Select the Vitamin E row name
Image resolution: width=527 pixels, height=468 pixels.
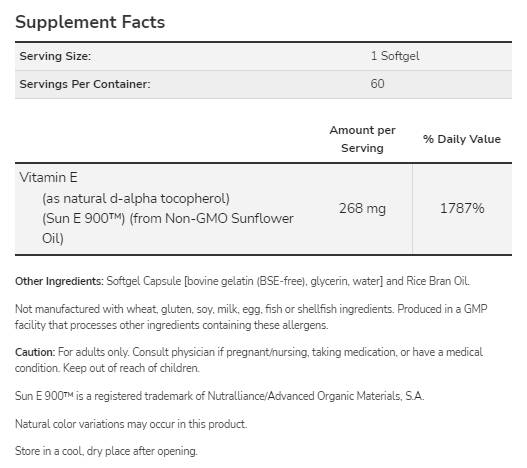click(49, 178)
